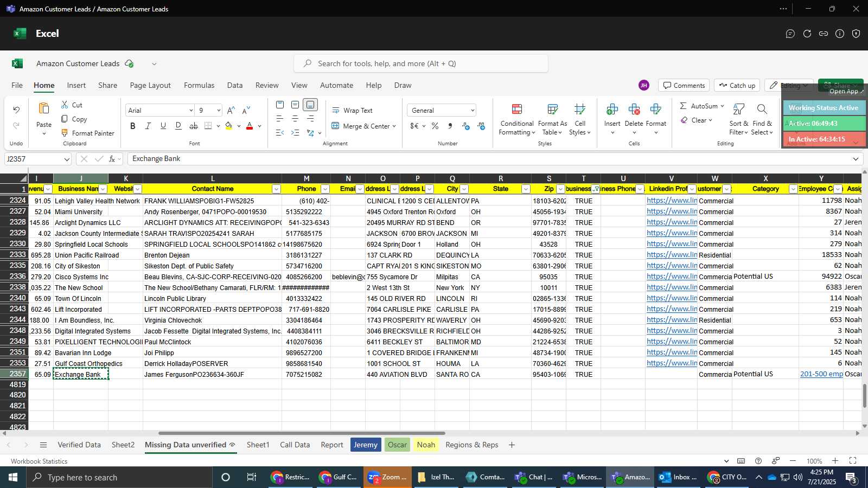
Task: Center text horizontally in cell
Action: (x=295, y=118)
